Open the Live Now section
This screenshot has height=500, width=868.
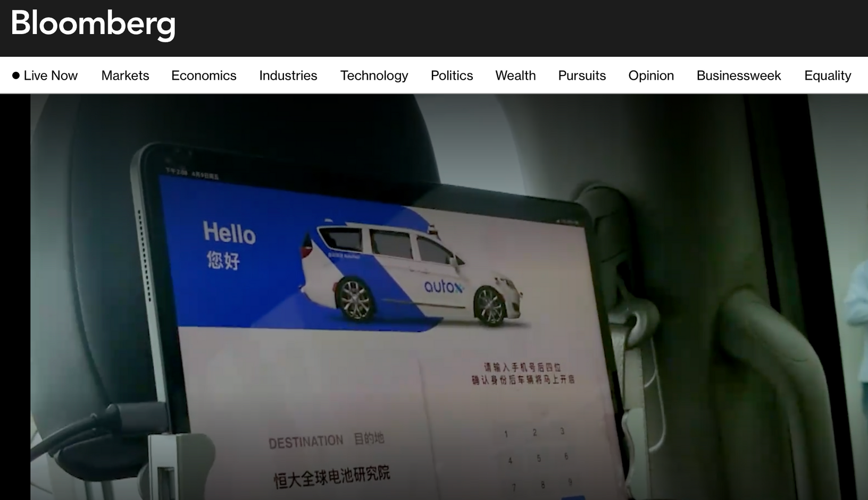click(x=51, y=75)
